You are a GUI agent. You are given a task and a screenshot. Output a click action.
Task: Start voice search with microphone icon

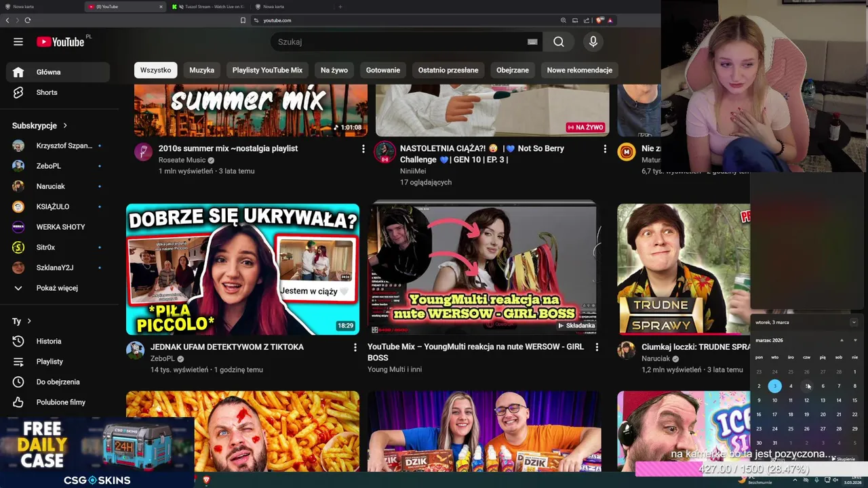pyautogui.click(x=593, y=42)
